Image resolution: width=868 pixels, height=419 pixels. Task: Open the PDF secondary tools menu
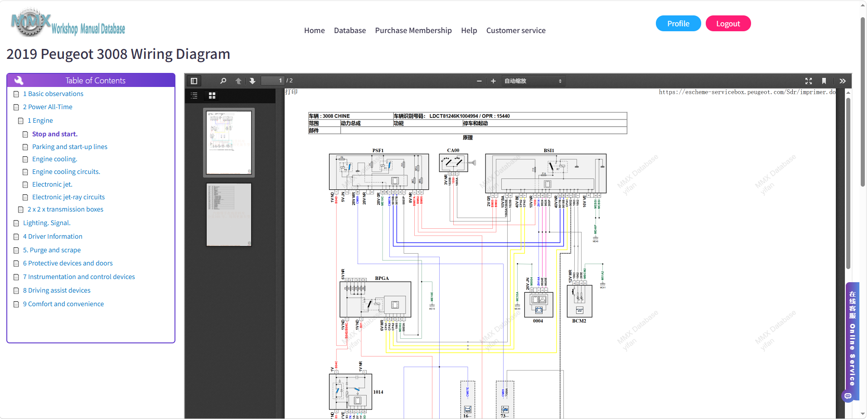[x=843, y=81]
